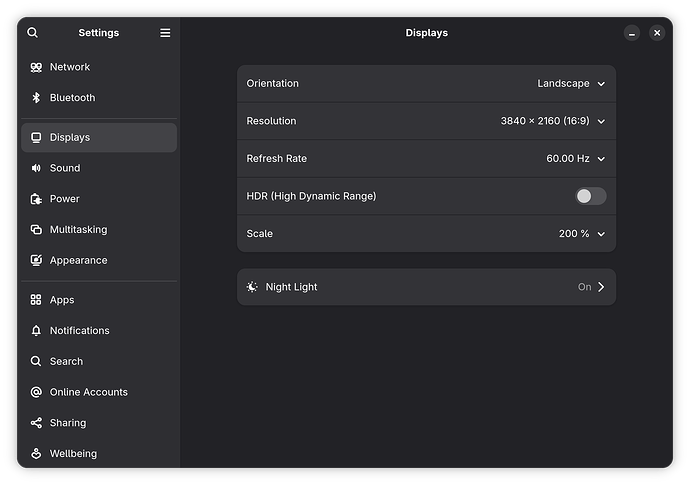The width and height of the screenshot is (690, 485).
Task: Click the Network icon in sidebar
Action: point(36,67)
